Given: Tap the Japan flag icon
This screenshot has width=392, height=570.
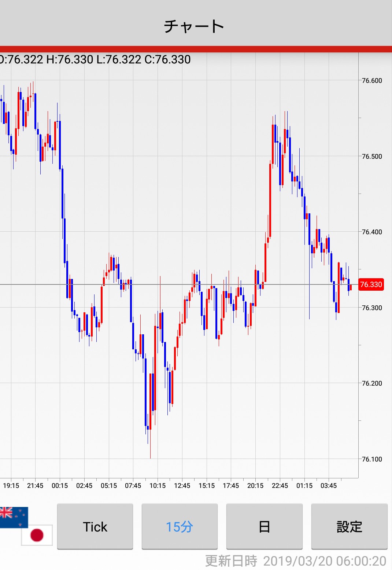Looking at the screenshot, I should (x=37, y=535).
